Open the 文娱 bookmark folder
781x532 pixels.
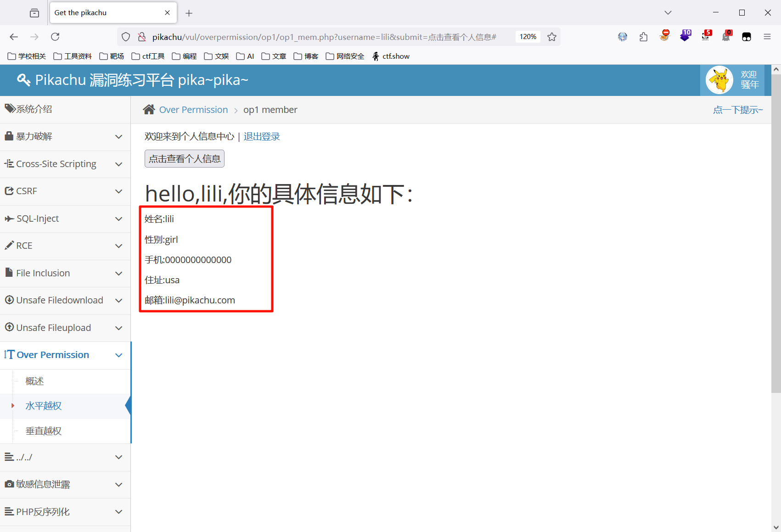coord(216,56)
